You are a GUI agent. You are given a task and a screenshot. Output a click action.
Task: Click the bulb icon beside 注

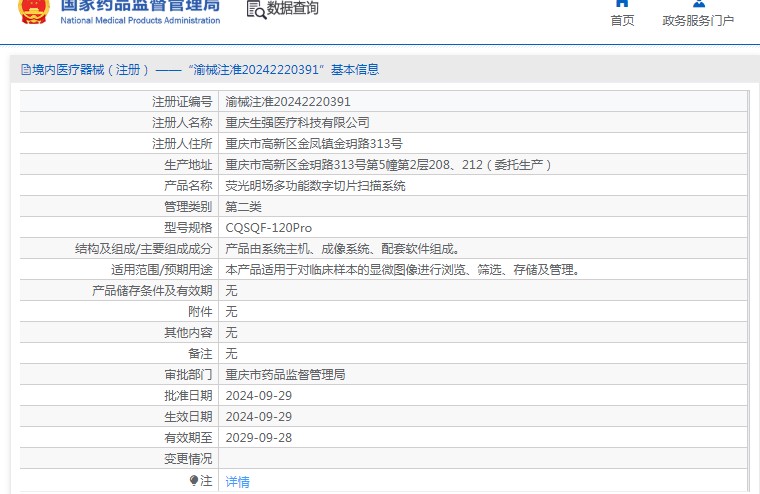point(194,480)
